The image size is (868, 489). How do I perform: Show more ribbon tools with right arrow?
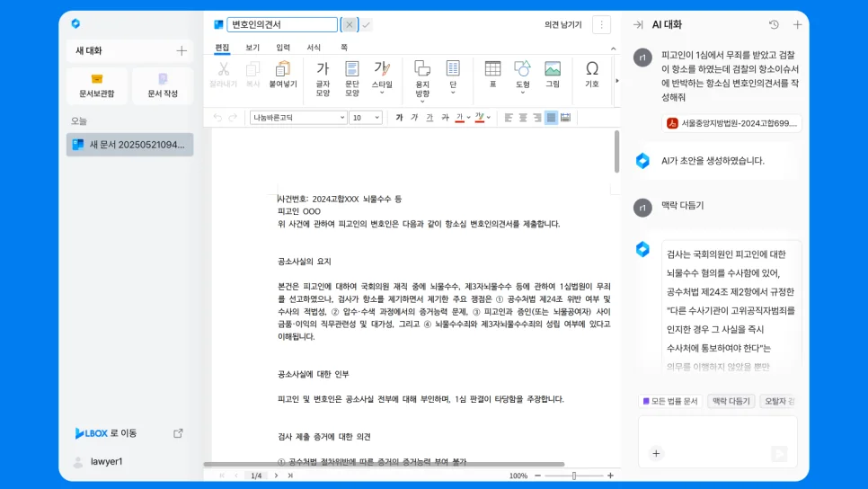(x=617, y=81)
